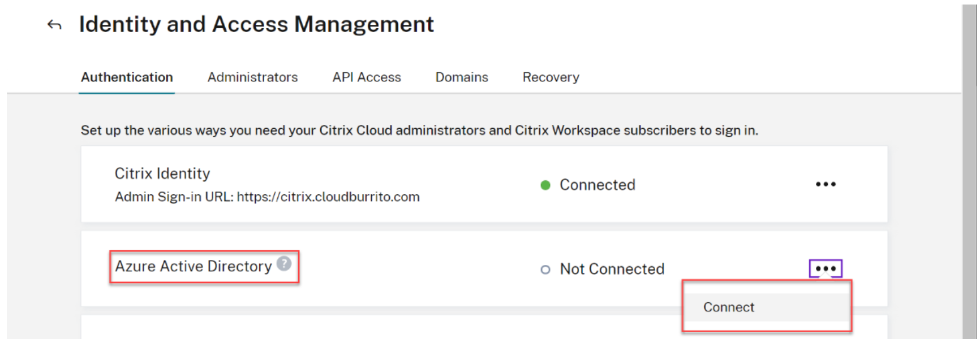Choose Connect from the popup menu

coord(729,307)
